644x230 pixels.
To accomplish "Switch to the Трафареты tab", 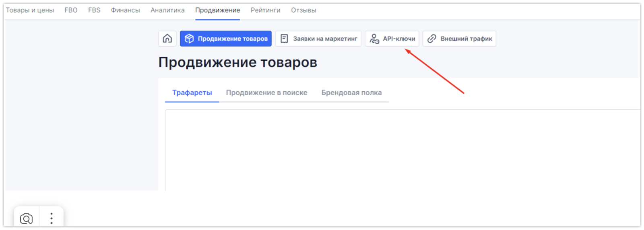I will (192, 92).
